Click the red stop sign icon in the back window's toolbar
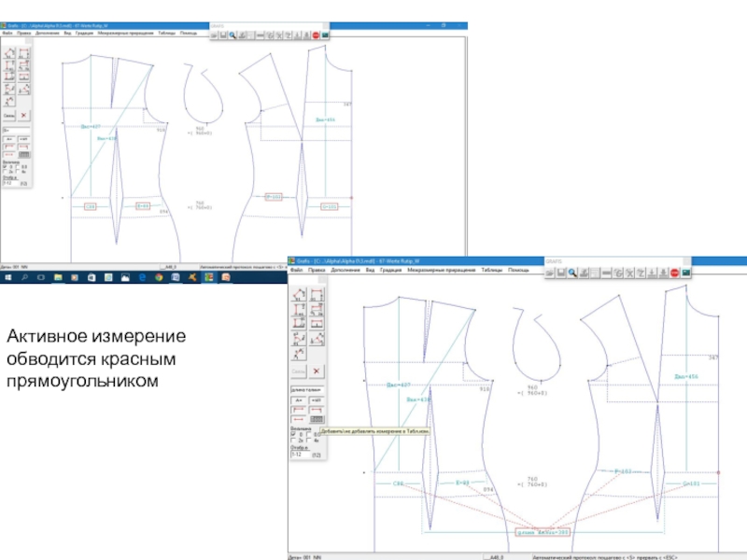The image size is (747, 560). [x=316, y=35]
